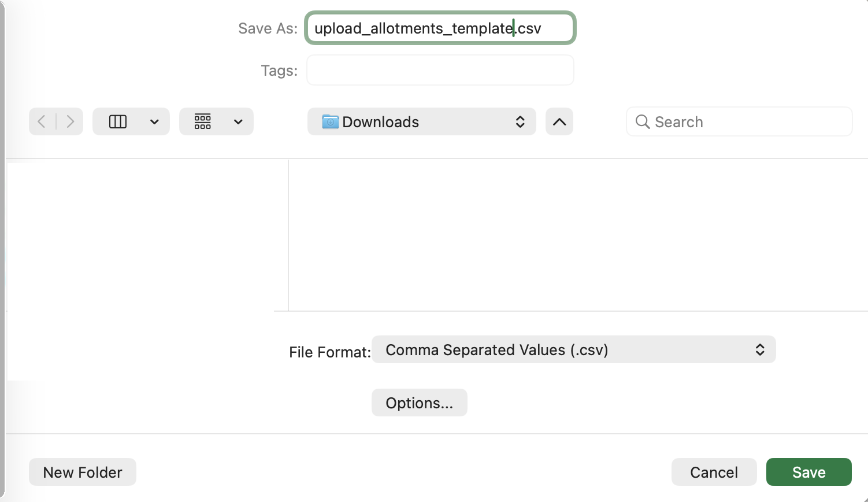Open the Downloads location popup arrows

(x=520, y=121)
